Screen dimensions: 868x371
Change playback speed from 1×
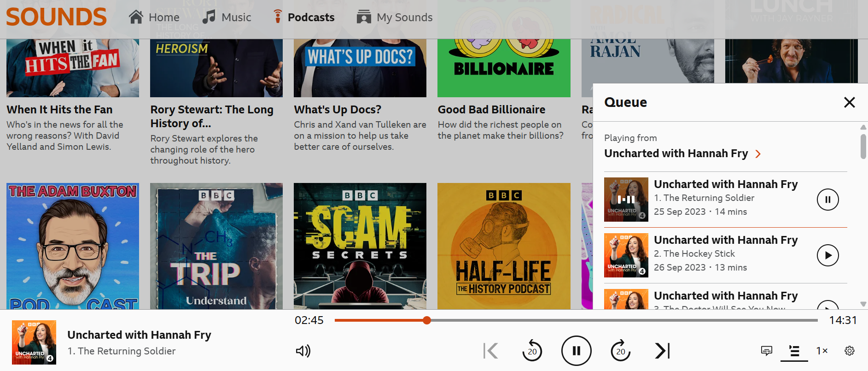[x=822, y=351]
